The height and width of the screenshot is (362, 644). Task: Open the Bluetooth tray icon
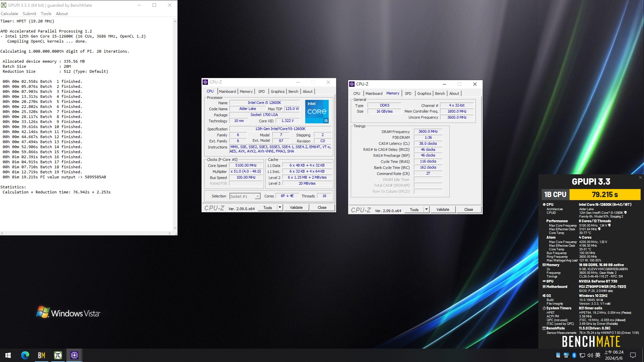(x=574, y=355)
